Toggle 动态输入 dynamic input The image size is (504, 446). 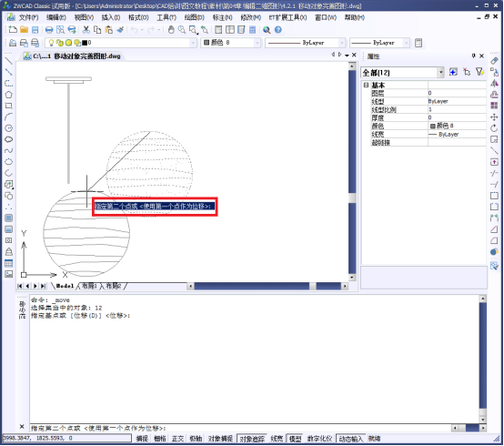(350, 439)
